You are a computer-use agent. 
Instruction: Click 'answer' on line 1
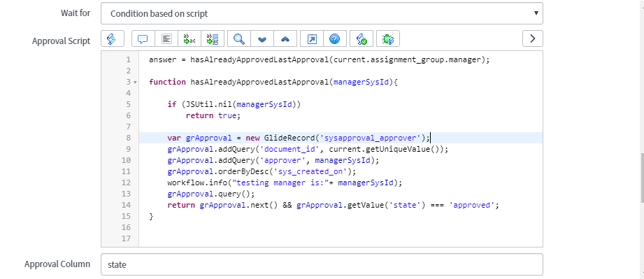click(163, 59)
